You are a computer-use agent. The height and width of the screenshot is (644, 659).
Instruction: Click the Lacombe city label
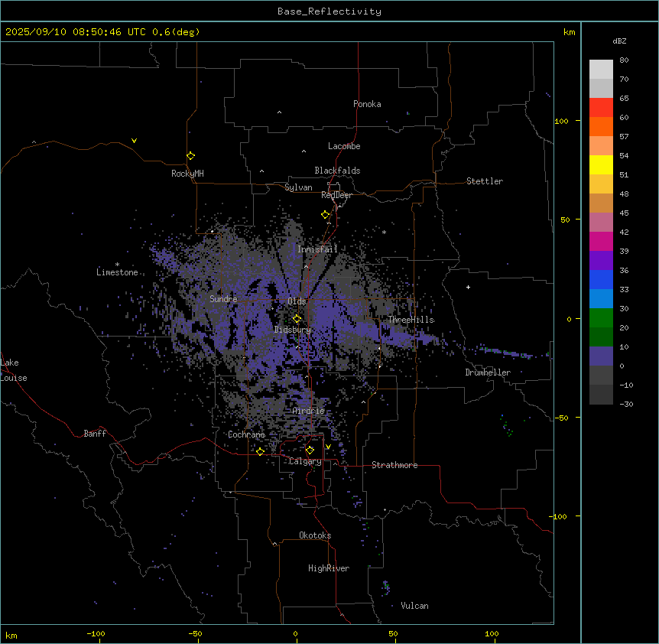coord(344,146)
